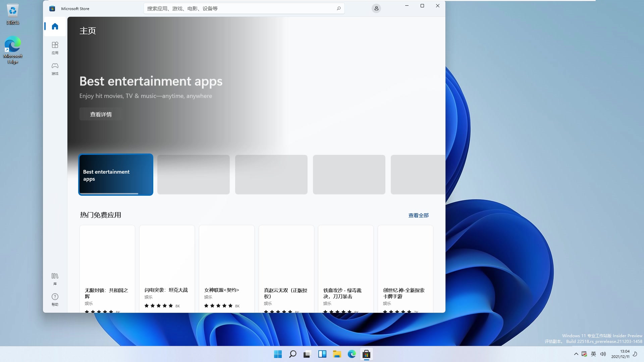The height and width of the screenshot is (362, 644).
Task: Open the 库 (Library) section in the sidebar
Action: click(55, 278)
